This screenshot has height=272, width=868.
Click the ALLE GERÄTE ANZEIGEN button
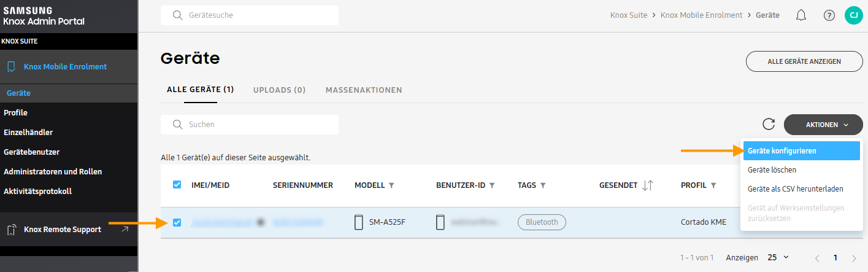(x=804, y=61)
